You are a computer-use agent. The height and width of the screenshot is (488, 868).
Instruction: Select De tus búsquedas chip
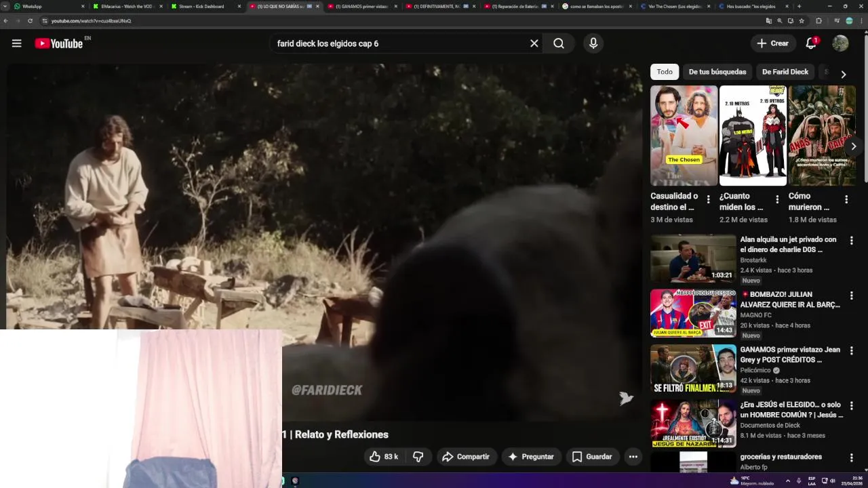pos(717,72)
